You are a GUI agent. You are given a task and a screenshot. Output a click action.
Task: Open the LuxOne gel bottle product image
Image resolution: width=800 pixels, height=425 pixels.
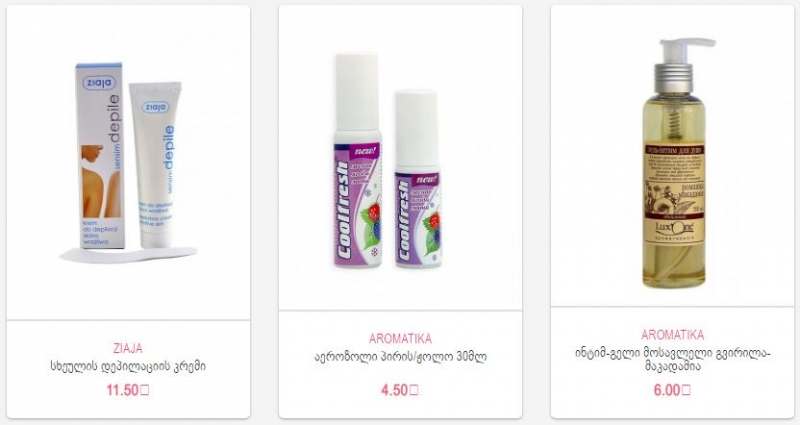click(x=674, y=163)
